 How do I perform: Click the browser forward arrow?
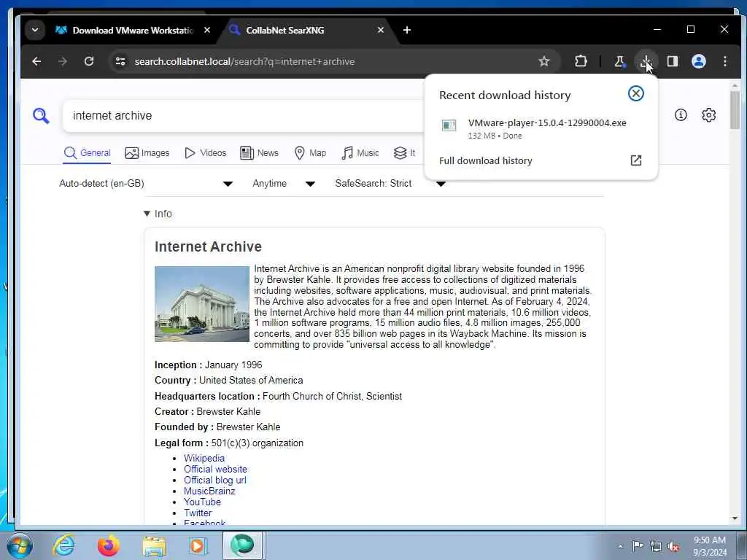[63, 61]
